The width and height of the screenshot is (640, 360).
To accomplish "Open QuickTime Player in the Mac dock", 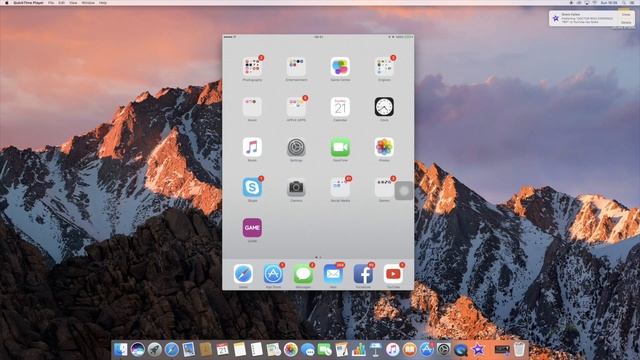I will point(460,349).
